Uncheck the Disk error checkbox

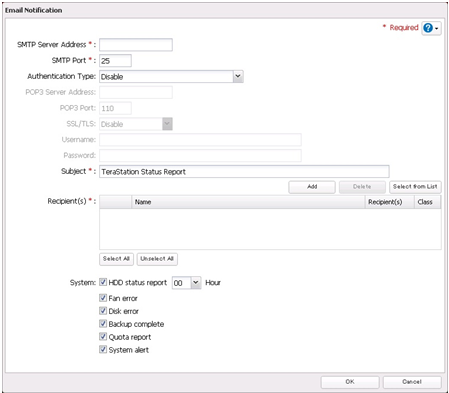pos(103,311)
